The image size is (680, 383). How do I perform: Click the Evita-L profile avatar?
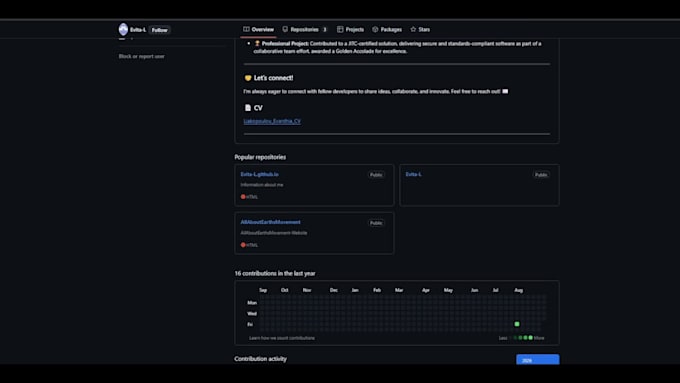(x=123, y=29)
